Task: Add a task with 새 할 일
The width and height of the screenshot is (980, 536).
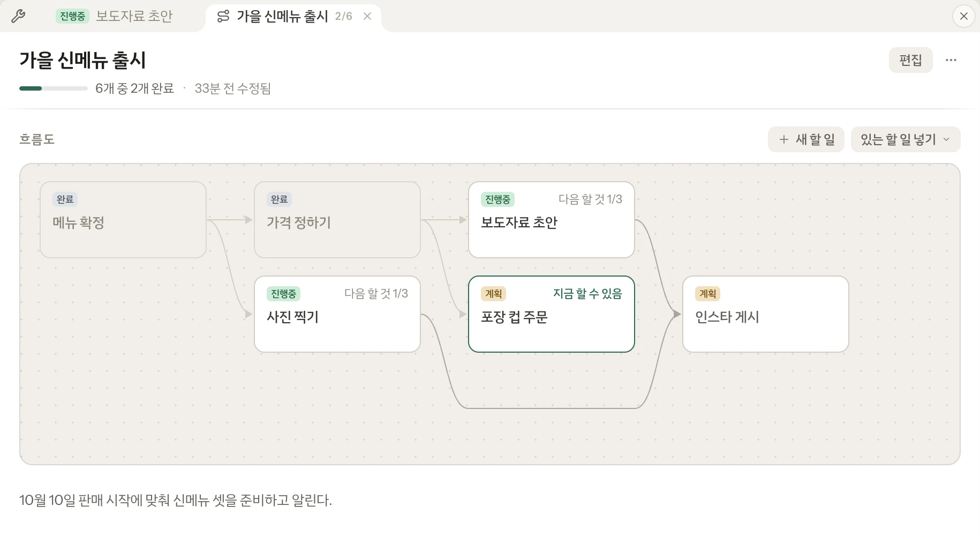Action: click(x=806, y=139)
